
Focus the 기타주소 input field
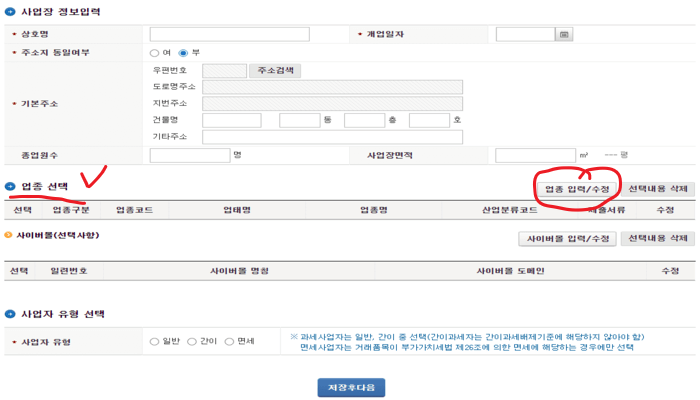333,137
